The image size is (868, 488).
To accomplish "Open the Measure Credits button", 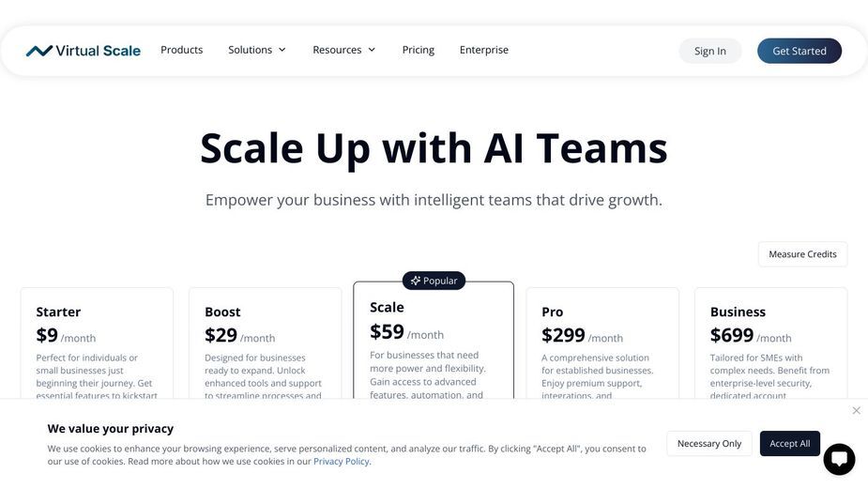I will [802, 254].
